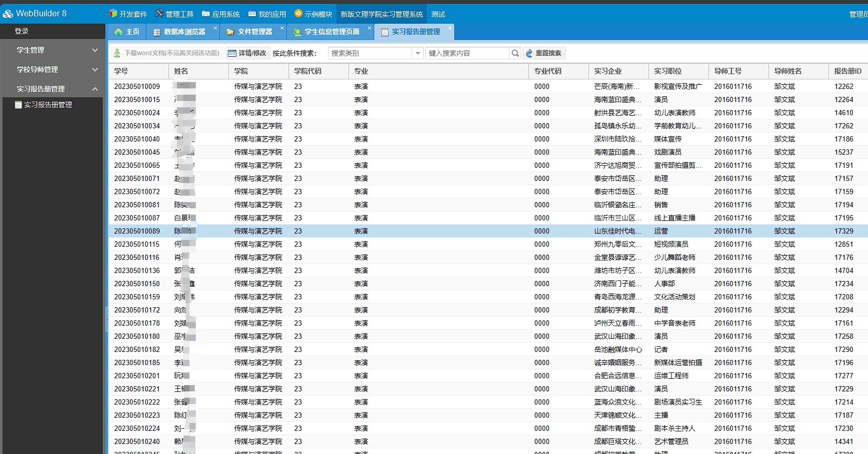Click the 我的应用 icon
This screenshot has height=454, width=868.
[x=252, y=14]
